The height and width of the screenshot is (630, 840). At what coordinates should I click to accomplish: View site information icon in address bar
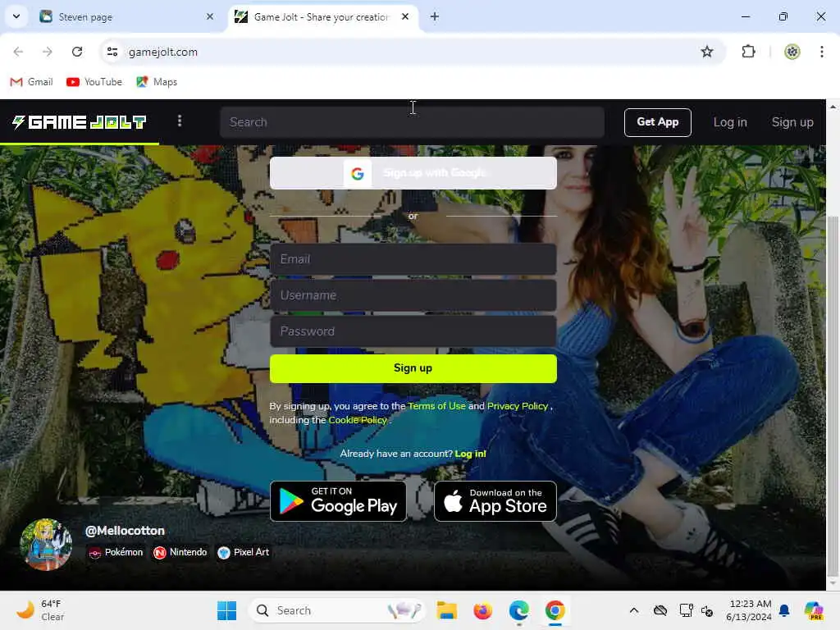112,52
